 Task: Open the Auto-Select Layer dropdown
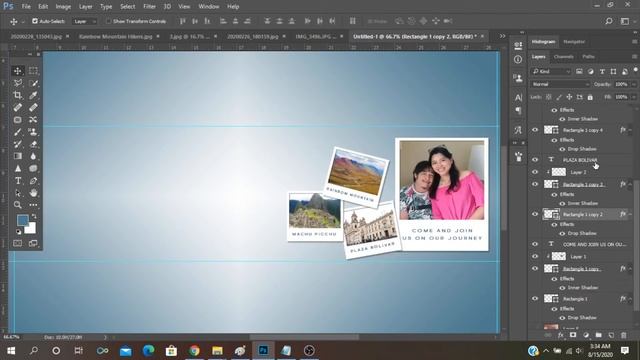point(84,21)
